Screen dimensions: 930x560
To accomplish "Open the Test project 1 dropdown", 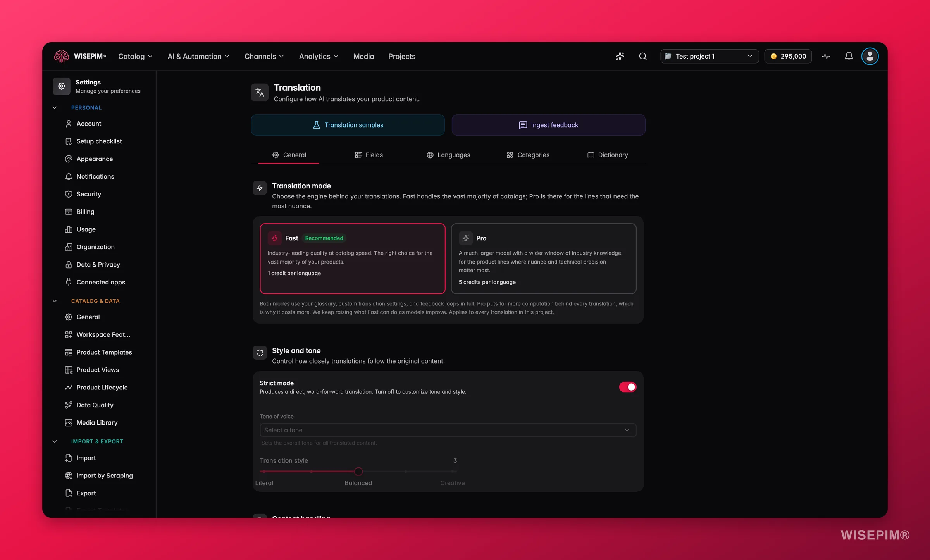I will pos(709,56).
